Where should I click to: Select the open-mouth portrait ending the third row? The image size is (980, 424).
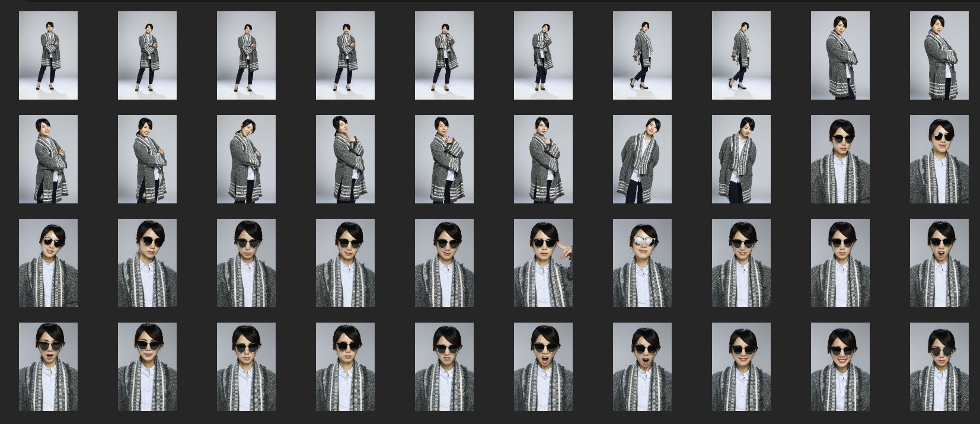[939, 263]
